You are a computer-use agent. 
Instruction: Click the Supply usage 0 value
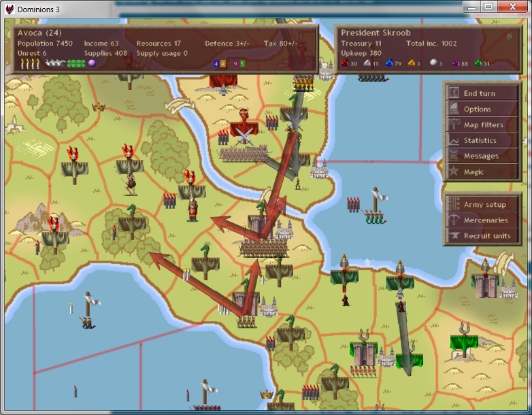tap(162, 53)
